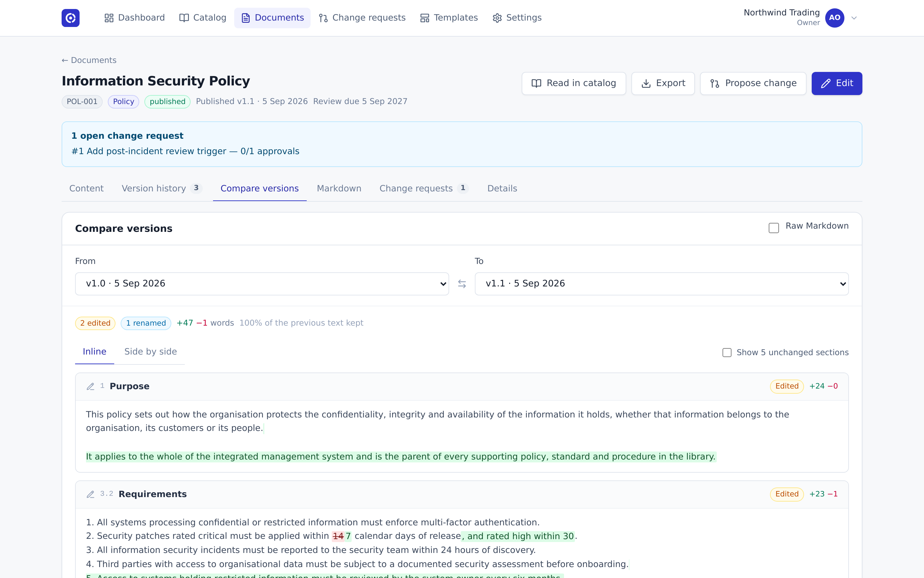Open the From version dropdown

click(x=262, y=284)
